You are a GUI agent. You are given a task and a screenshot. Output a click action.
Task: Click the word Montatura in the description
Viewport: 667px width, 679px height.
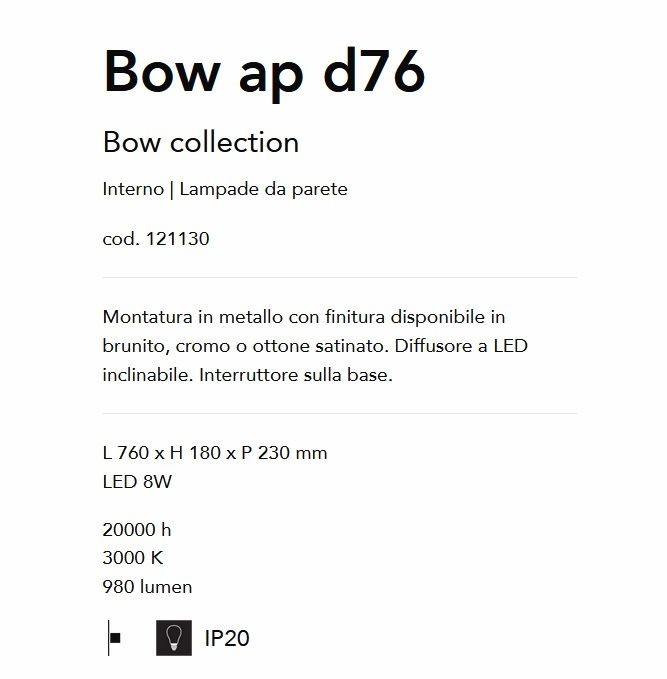point(147,317)
